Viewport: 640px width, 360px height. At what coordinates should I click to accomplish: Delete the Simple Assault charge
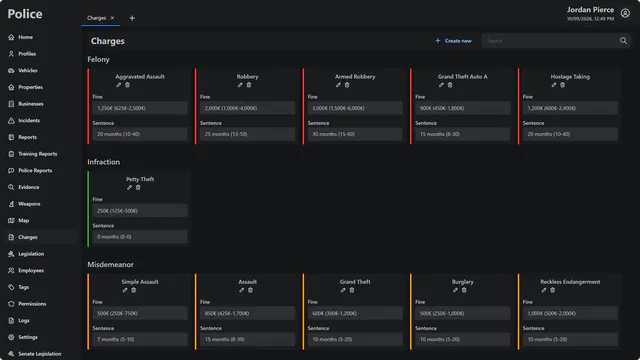134,290
